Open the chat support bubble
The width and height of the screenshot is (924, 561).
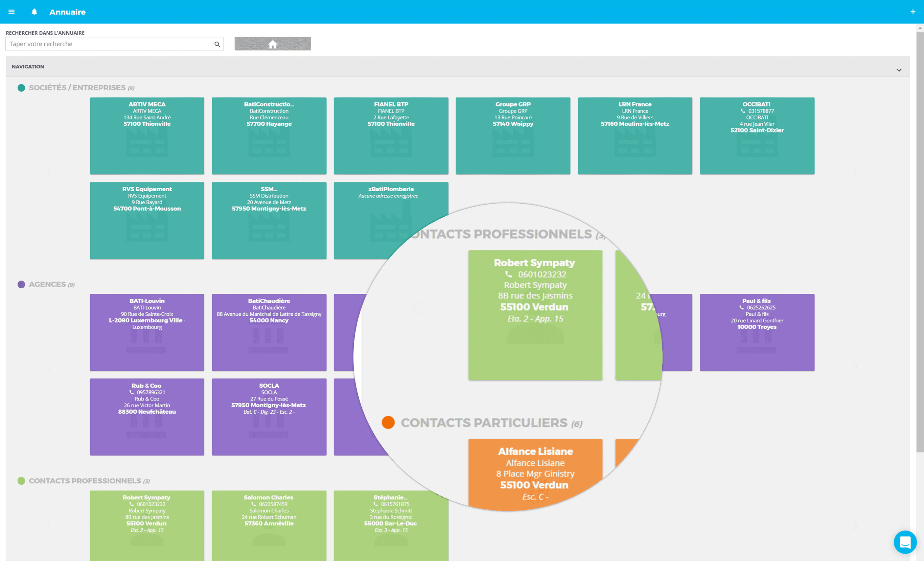pos(905,542)
